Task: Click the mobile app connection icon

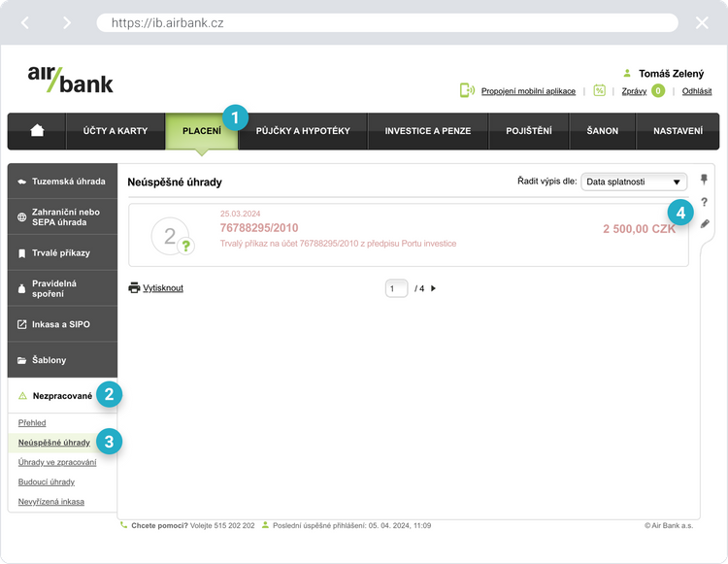Action: pos(467,90)
